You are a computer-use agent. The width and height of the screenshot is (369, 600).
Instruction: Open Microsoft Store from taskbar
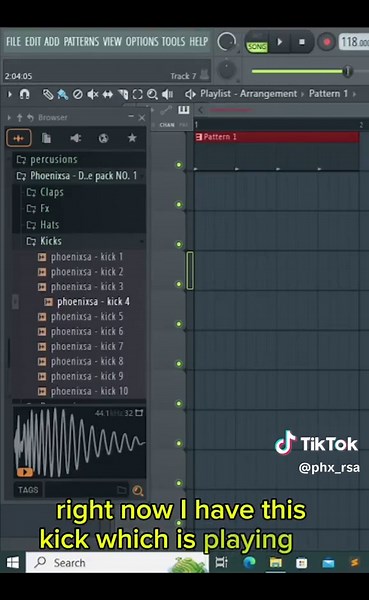302,563
